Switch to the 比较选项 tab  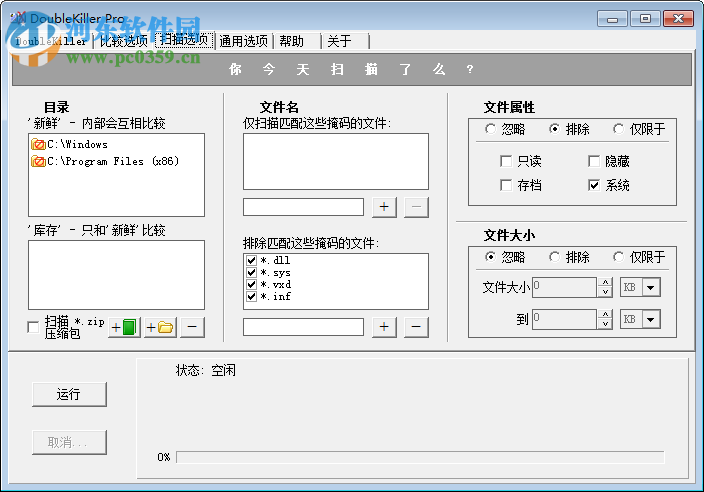(123, 41)
